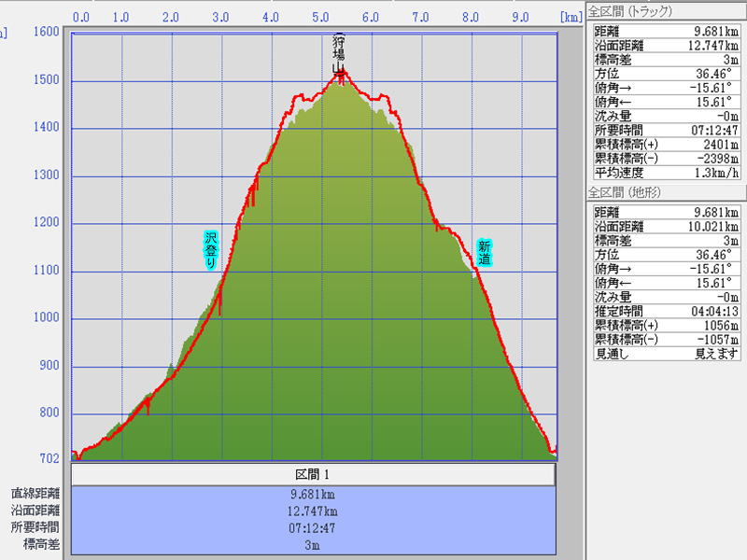Click the 区間 1 section header bar
747x560 pixels.
coord(314,474)
